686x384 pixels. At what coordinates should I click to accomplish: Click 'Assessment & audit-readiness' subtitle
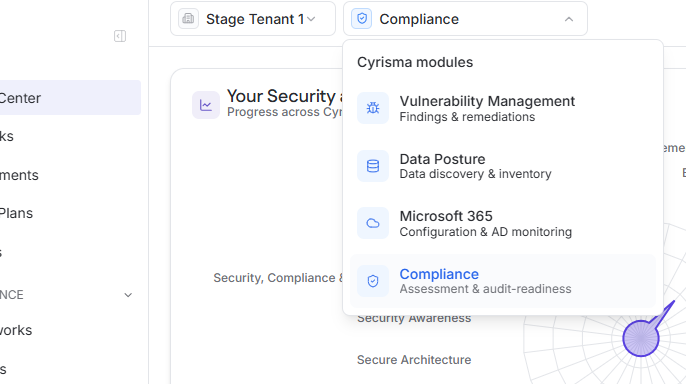pos(485,289)
